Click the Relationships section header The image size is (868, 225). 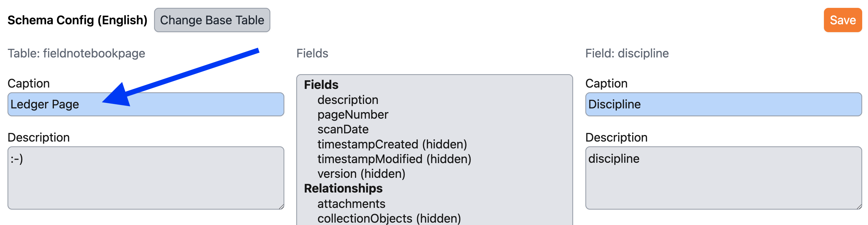pos(343,188)
